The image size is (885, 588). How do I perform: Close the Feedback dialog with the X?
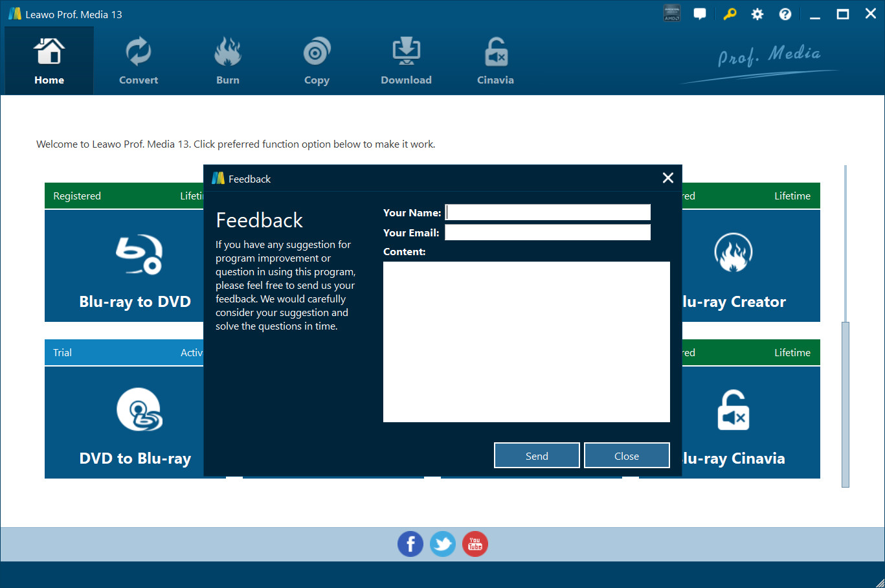pyautogui.click(x=668, y=178)
